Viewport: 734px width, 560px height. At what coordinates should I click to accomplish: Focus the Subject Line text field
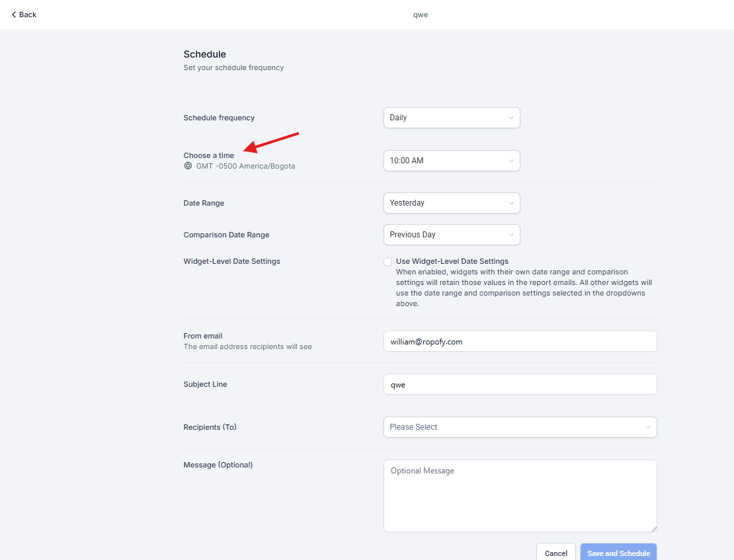tap(520, 384)
